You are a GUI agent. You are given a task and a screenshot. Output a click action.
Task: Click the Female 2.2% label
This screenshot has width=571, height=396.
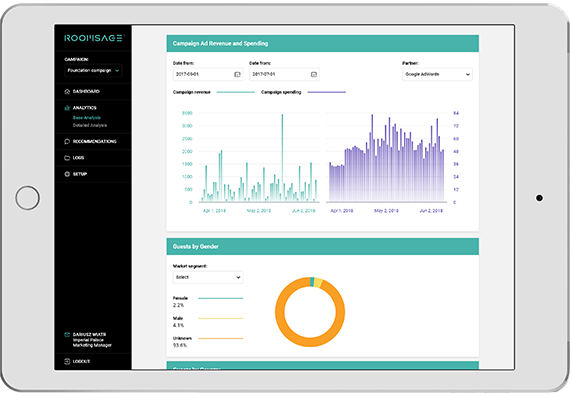coord(180,302)
